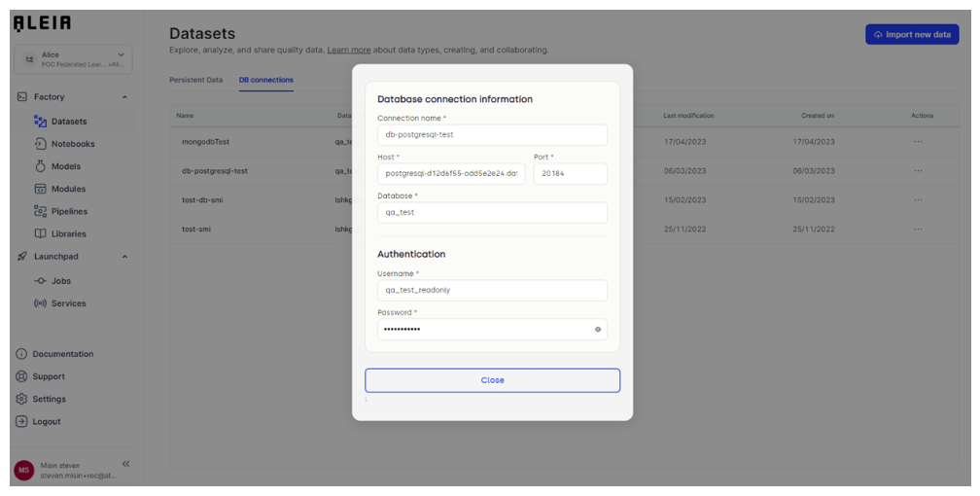Click the Import new data button

tap(912, 35)
